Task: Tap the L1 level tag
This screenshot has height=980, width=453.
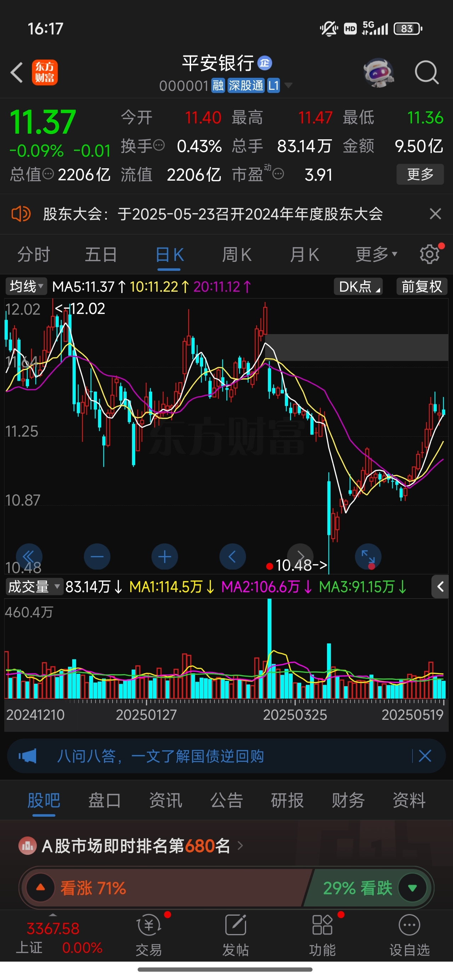Action: tap(273, 86)
